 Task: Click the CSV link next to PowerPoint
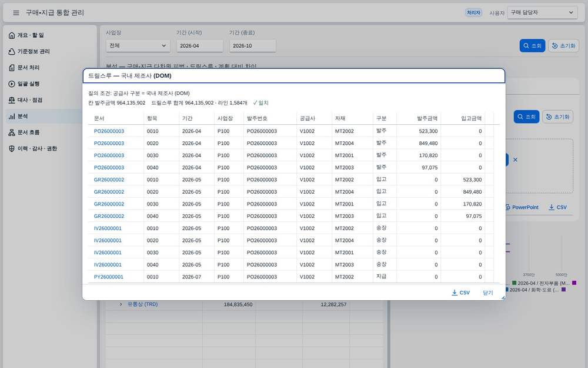pos(557,207)
